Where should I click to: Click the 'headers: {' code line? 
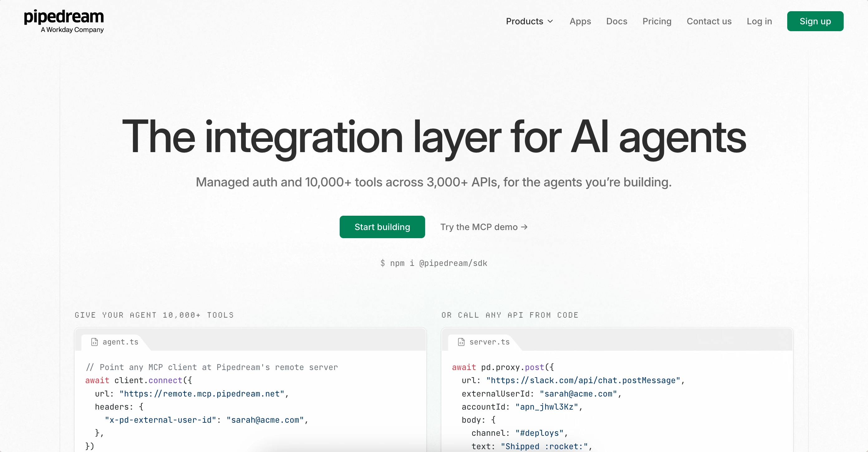(x=119, y=407)
